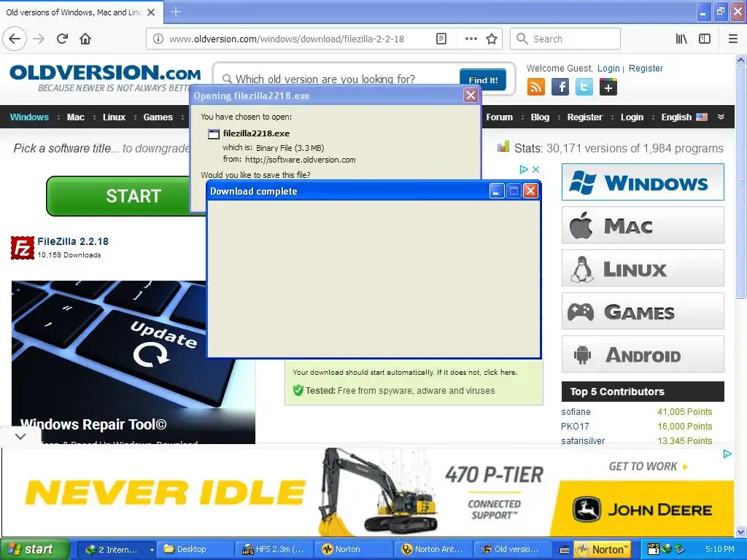Reload the page with the refresh icon
Image resolution: width=747 pixels, height=560 pixels.
click(63, 39)
